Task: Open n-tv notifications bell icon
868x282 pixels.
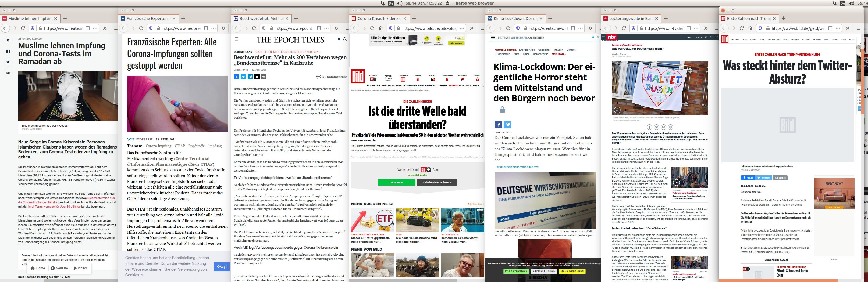Action: [711, 37]
